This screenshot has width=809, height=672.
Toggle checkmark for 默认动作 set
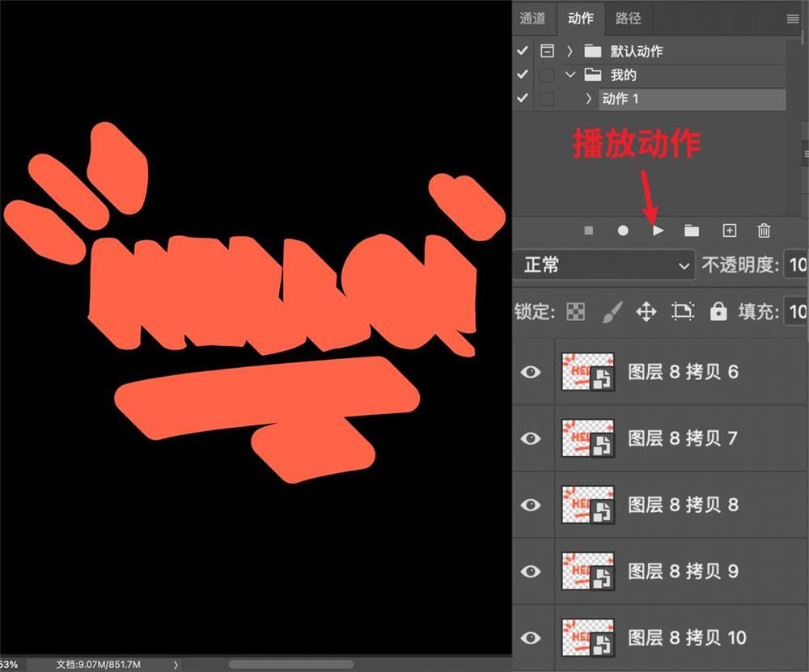coord(522,51)
